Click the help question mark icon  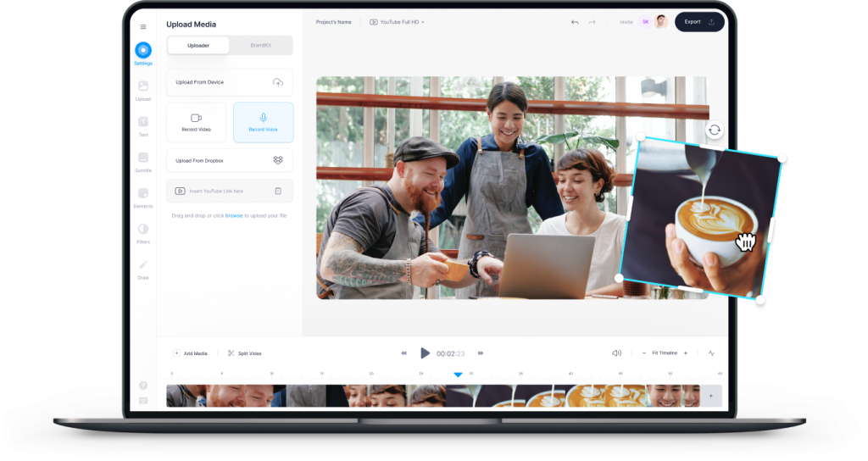click(143, 386)
